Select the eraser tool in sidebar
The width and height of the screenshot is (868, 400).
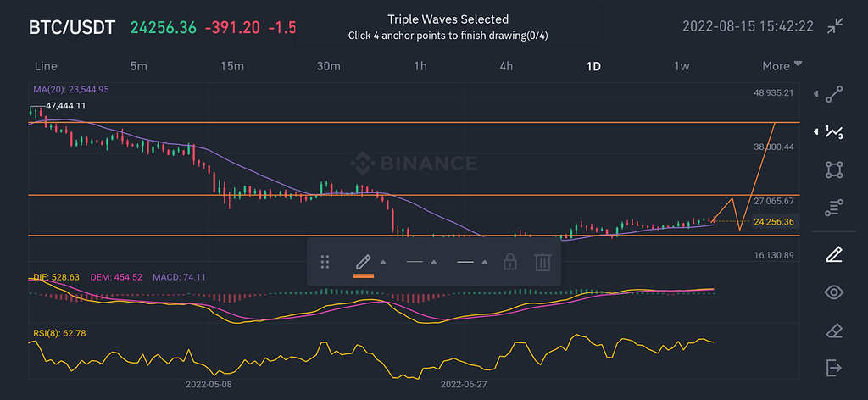(x=835, y=330)
